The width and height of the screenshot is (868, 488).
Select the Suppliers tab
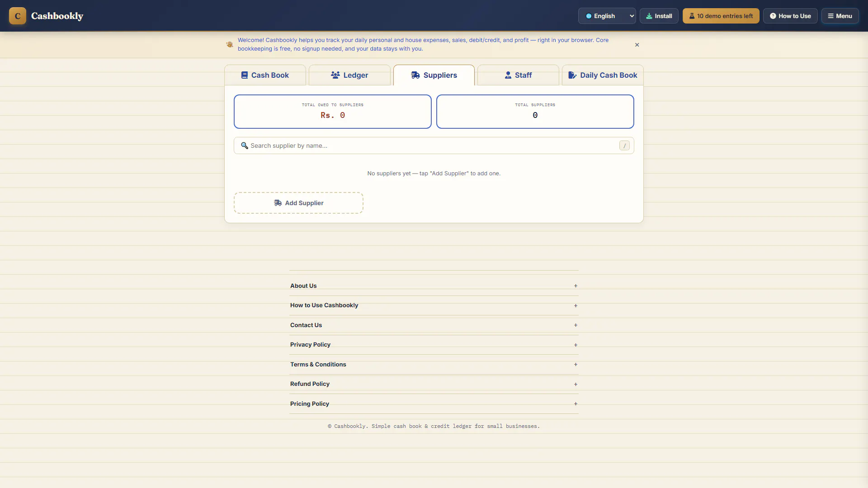(434, 75)
